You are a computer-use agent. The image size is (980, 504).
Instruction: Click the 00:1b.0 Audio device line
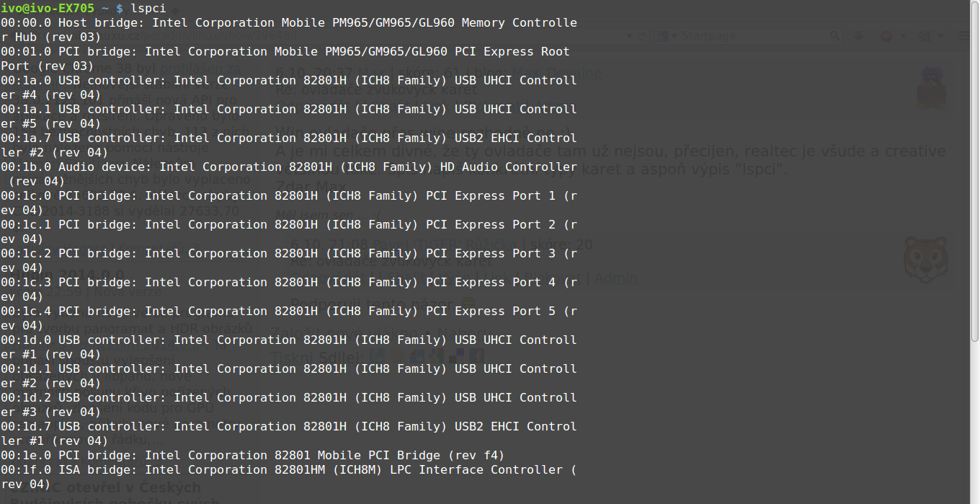pyautogui.click(x=289, y=174)
